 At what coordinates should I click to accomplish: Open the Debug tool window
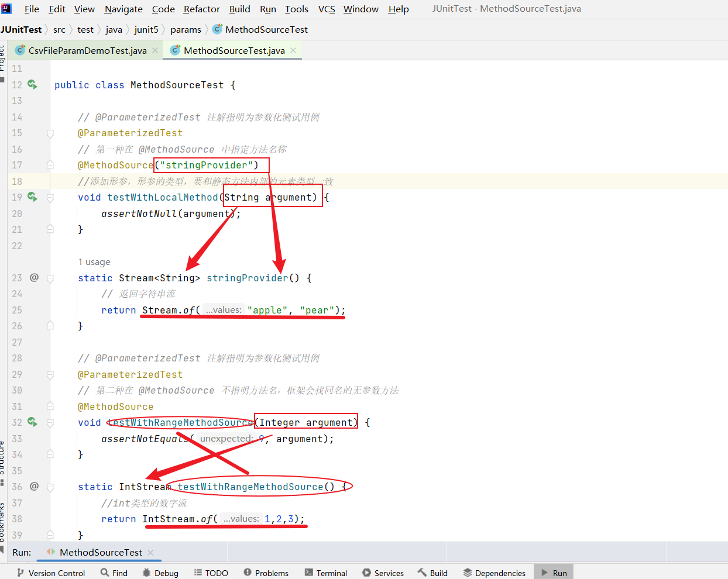click(x=160, y=573)
